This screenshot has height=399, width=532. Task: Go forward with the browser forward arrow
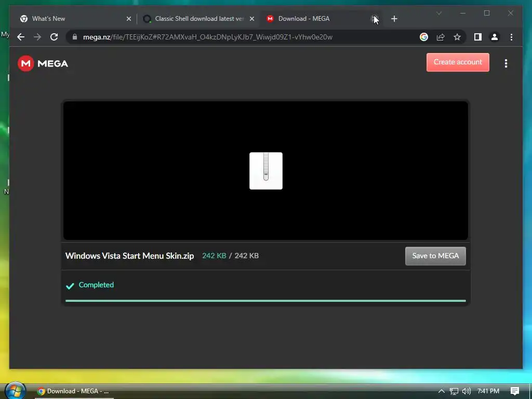37,37
